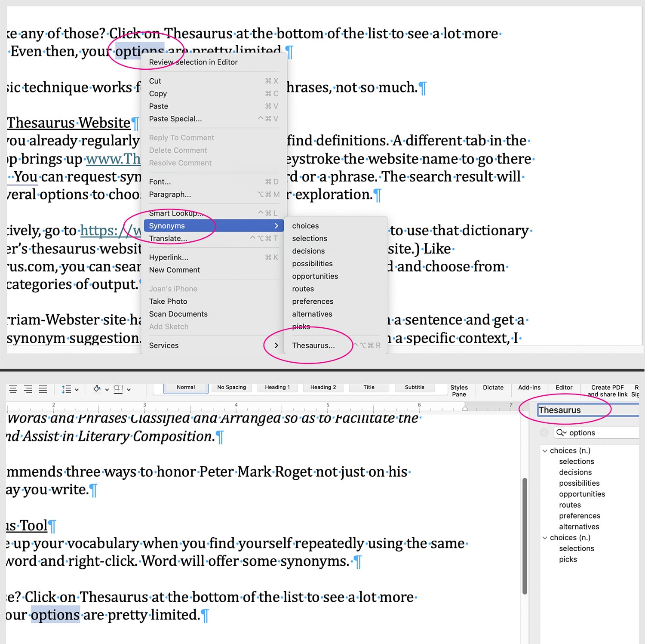Open the borders dropdown arrow
This screenshot has width=645, height=644.
coord(129,389)
